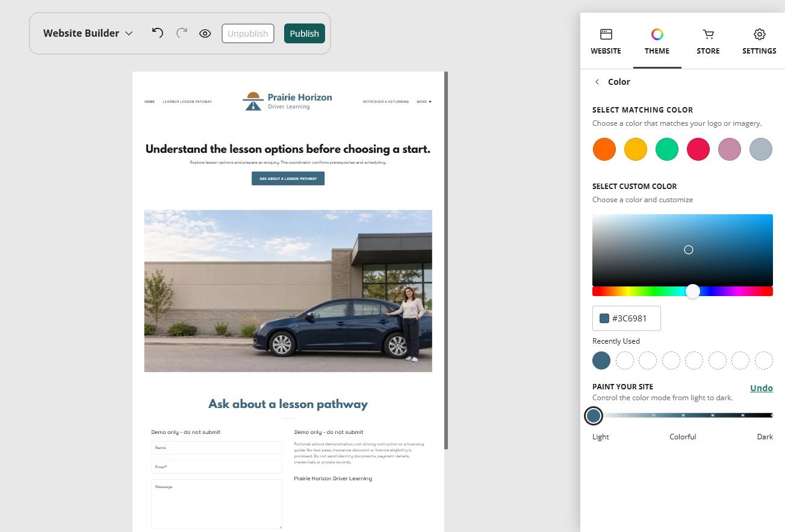
Task: Click the Store cart icon
Action: pyautogui.click(x=708, y=34)
